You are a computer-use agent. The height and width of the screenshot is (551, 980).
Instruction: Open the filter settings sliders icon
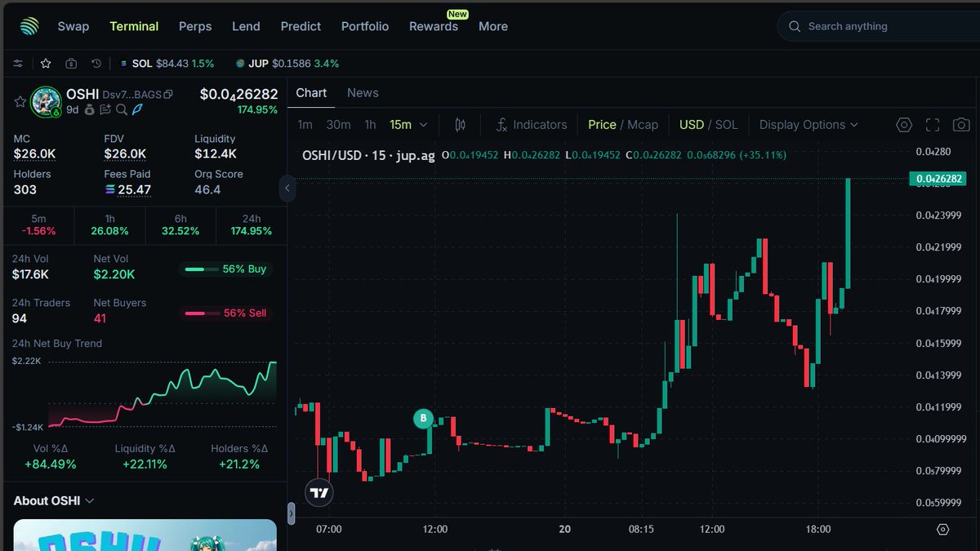coord(18,63)
